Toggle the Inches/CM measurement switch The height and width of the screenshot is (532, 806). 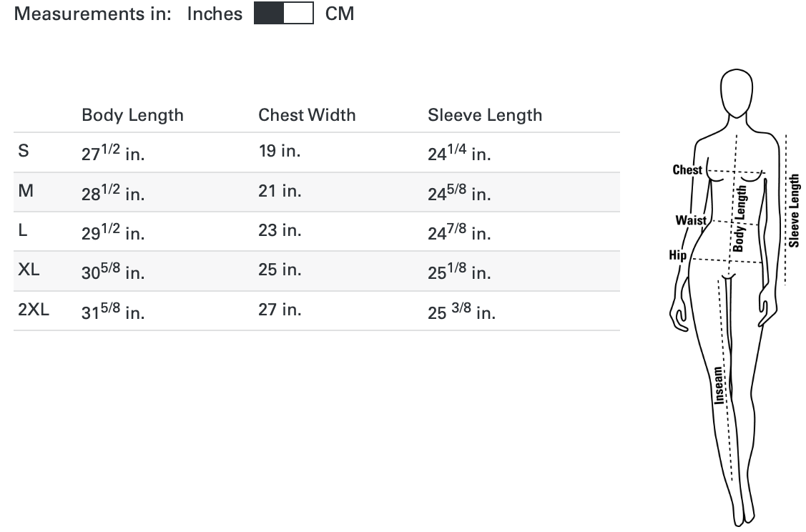[284, 13]
